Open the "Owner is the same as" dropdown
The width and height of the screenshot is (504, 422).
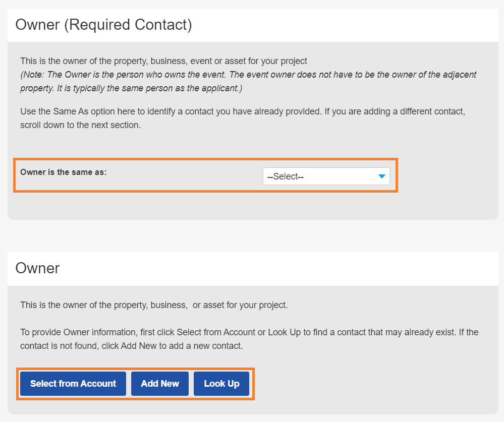[x=326, y=176]
